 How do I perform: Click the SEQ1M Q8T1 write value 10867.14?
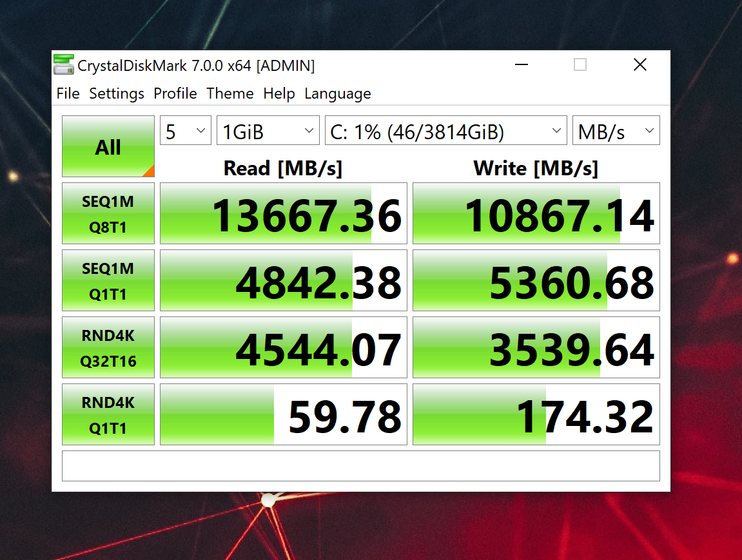[x=536, y=214]
